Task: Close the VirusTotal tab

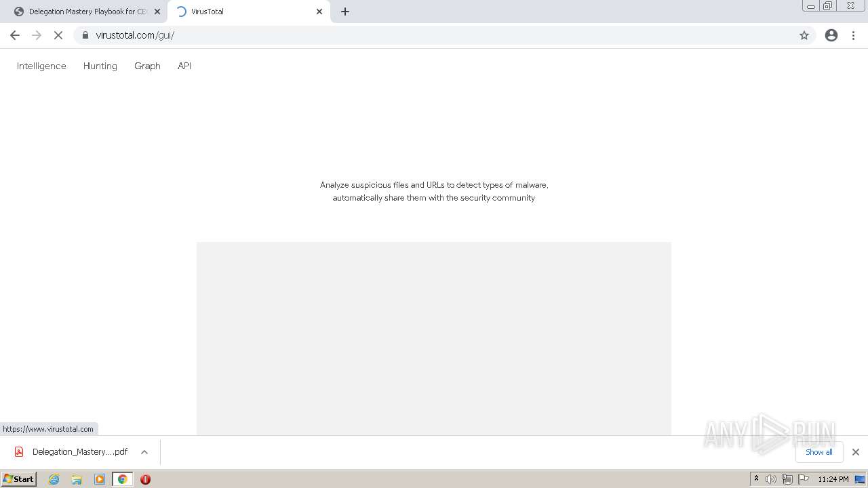Action: coord(319,12)
